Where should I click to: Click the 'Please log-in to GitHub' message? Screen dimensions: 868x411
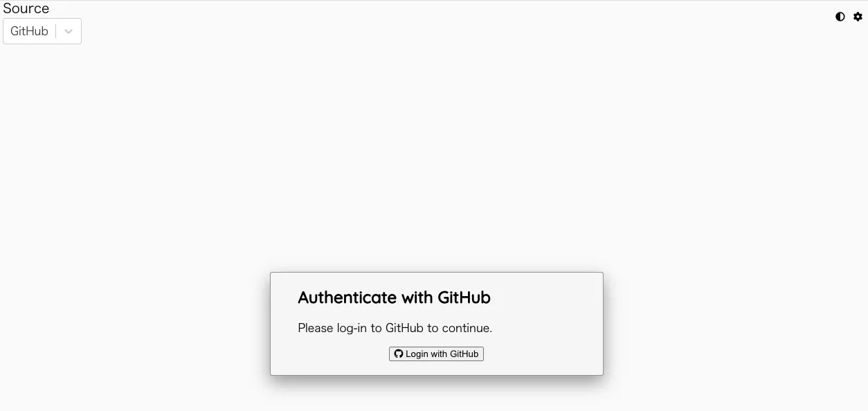[395, 328]
